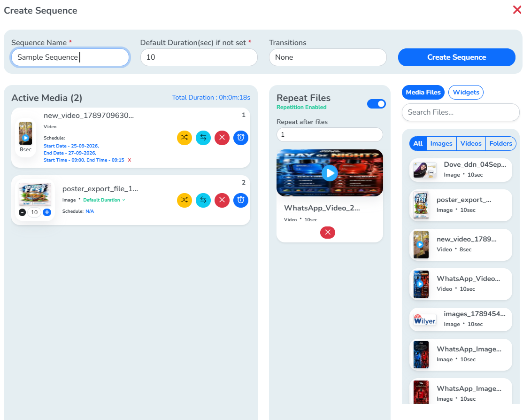Click the Repeat after files input

coord(330,134)
